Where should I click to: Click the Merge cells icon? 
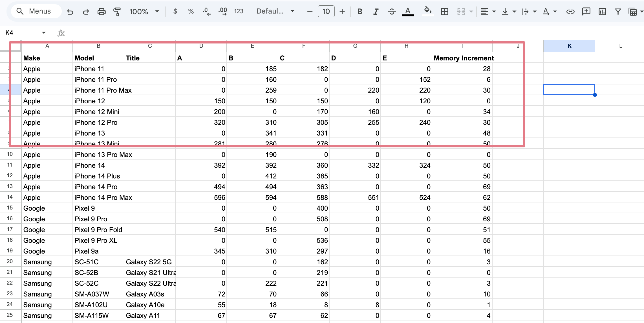pyautogui.click(x=461, y=11)
